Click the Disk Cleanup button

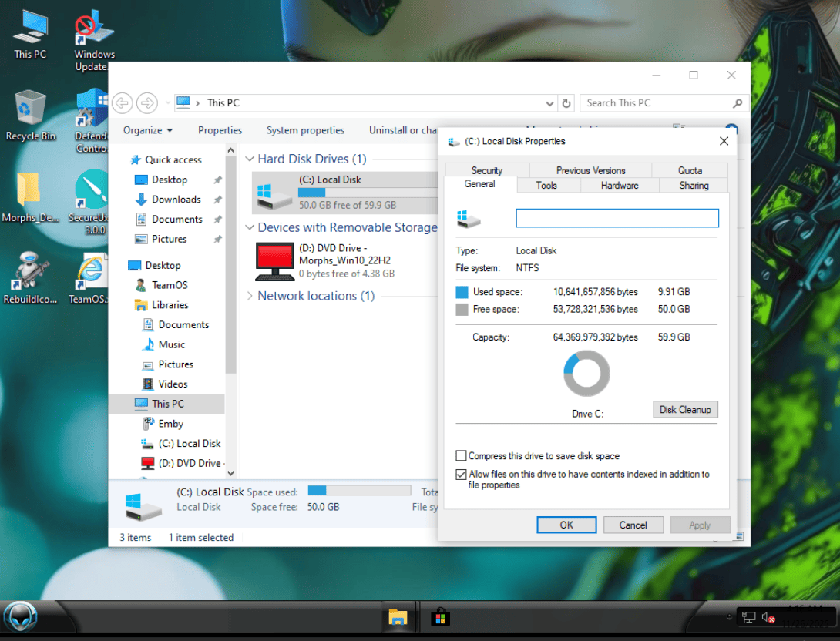pyautogui.click(x=684, y=410)
